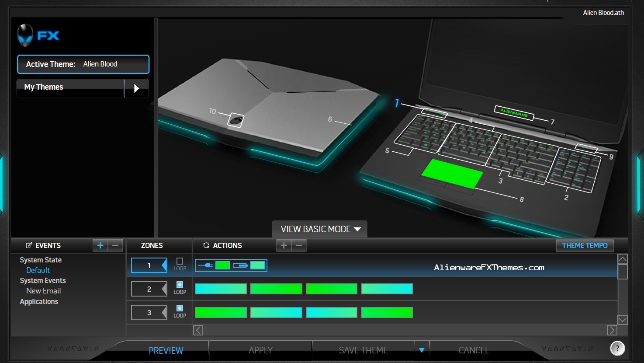Screen dimensions: 644x363
Task: Select the Default system state
Action: pos(38,270)
